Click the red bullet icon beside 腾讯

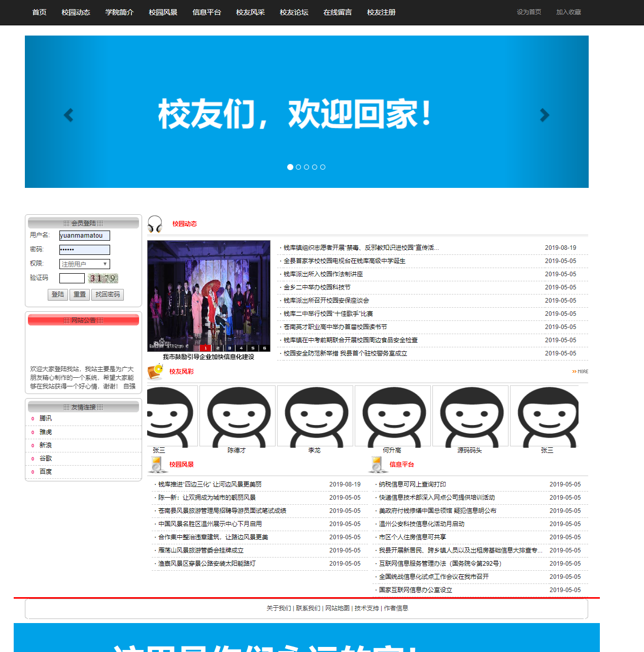[33, 418]
